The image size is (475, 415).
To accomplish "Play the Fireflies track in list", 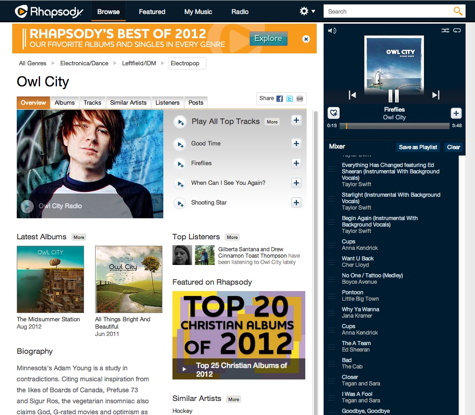I will pos(180,164).
